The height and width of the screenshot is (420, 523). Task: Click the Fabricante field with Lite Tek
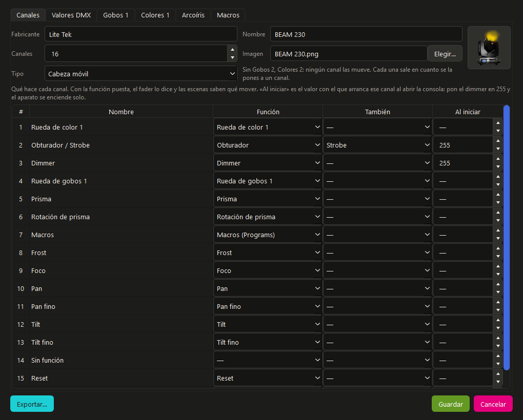[x=141, y=34]
